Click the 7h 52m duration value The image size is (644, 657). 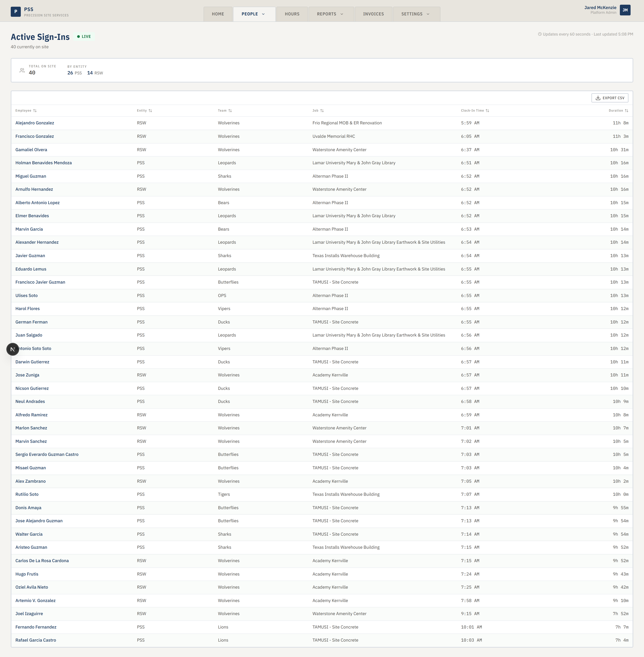coord(620,614)
